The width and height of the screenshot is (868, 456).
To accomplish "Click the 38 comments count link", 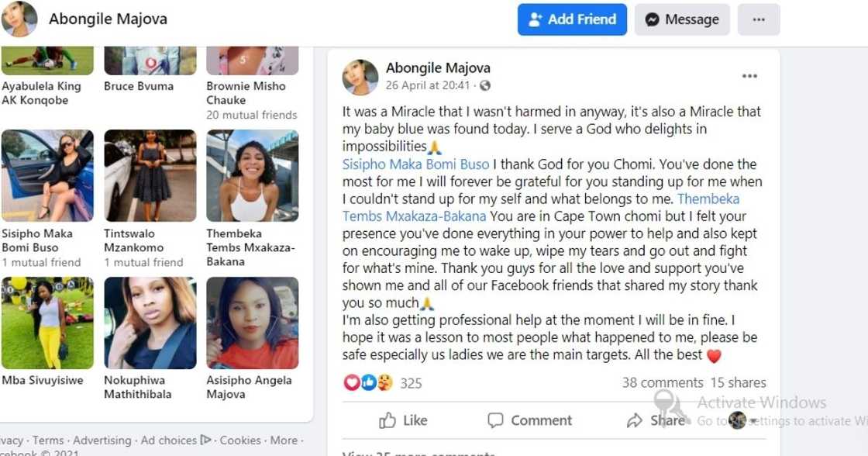I will point(663,382).
